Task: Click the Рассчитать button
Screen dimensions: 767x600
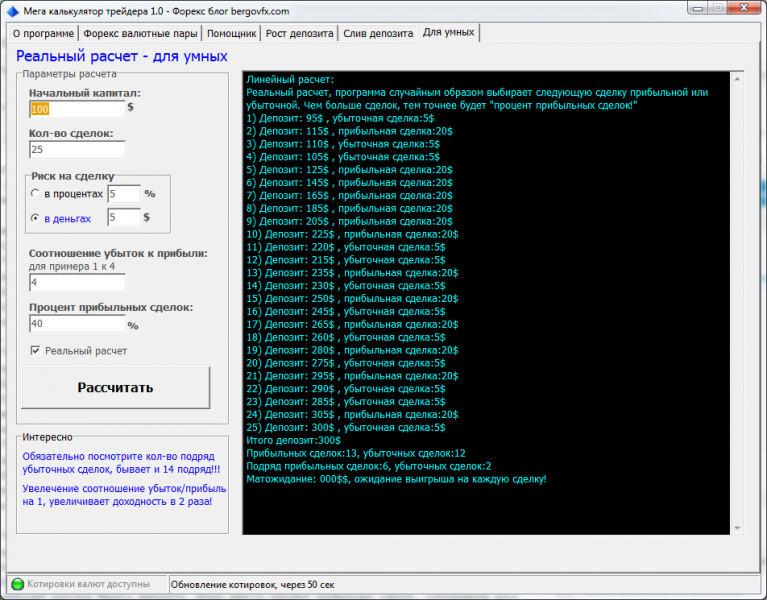Action: (115, 387)
